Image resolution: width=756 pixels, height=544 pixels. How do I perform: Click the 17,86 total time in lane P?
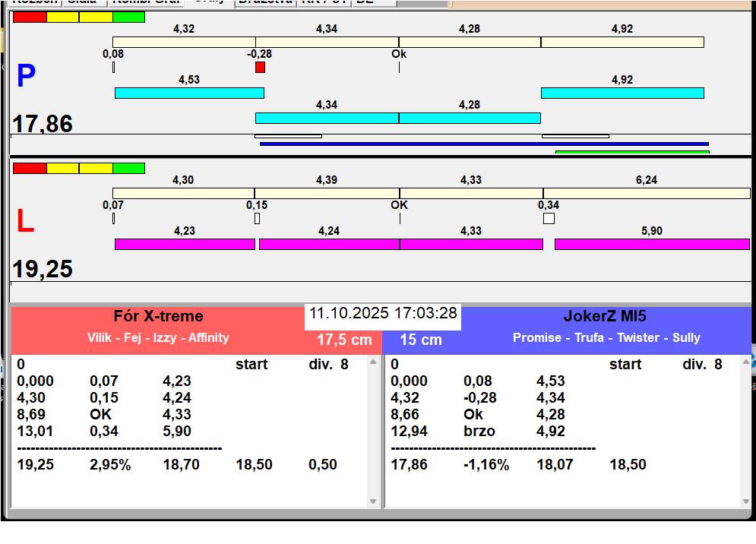[x=43, y=124]
